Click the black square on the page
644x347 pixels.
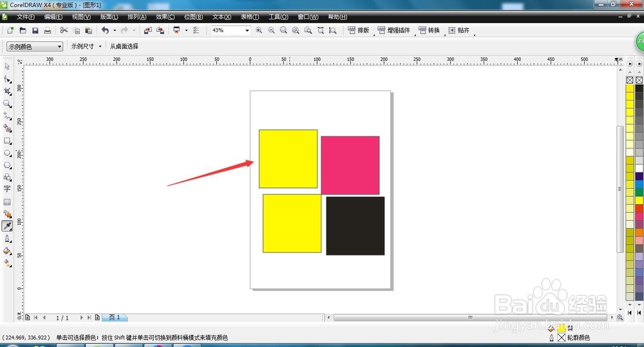pos(355,226)
